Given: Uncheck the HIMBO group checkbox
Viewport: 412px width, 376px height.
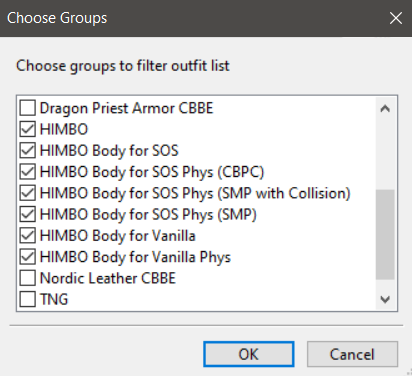Looking at the screenshot, I should [x=27, y=129].
